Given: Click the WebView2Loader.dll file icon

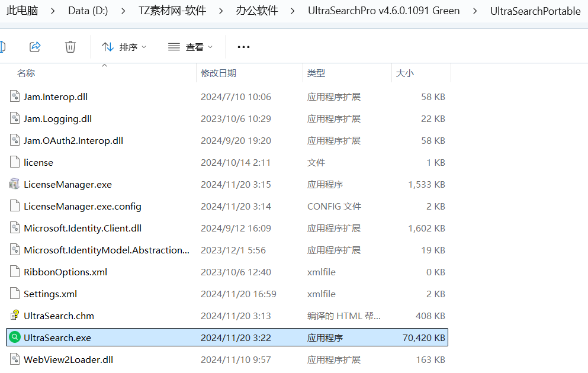Looking at the screenshot, I should click(15, 359).
